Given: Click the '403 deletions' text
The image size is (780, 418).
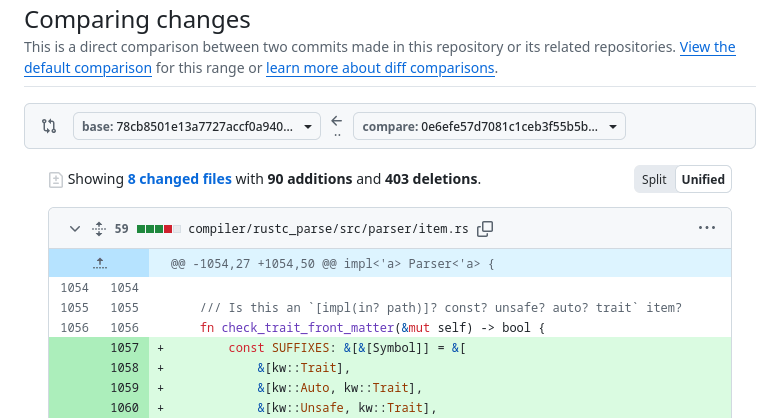Looking at the screenshot, I should click(431, 179).
